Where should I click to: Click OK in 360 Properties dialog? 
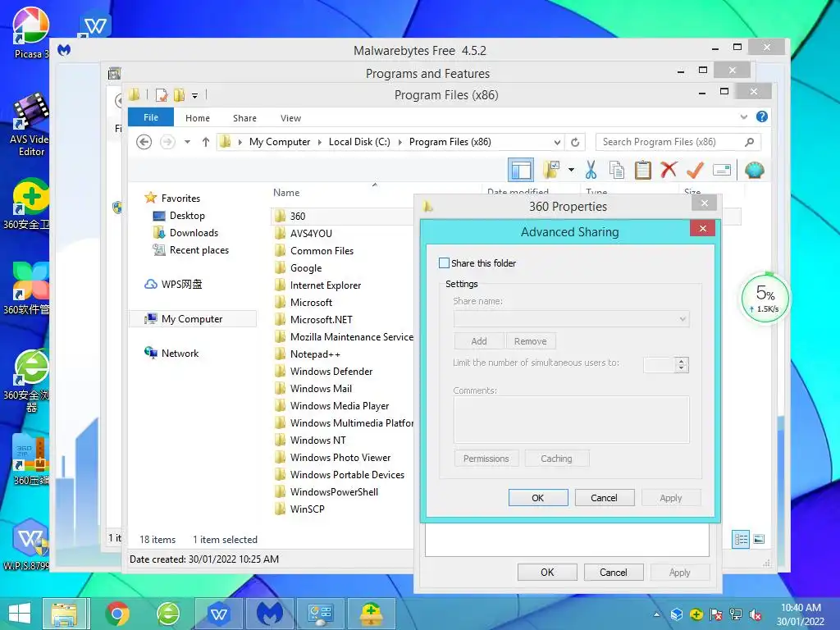pos(547,572)
